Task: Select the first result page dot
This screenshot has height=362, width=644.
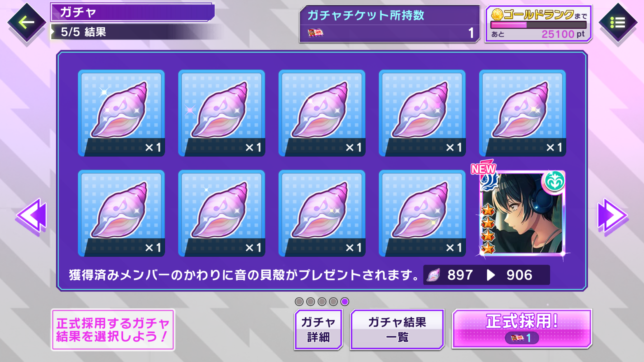Action: [x=299, y=302]
